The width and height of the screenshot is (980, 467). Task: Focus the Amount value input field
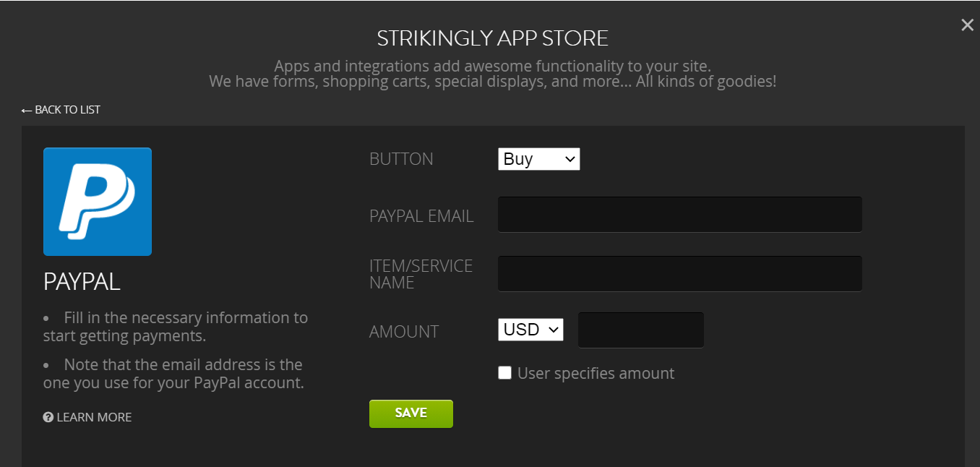pos(641,330)
